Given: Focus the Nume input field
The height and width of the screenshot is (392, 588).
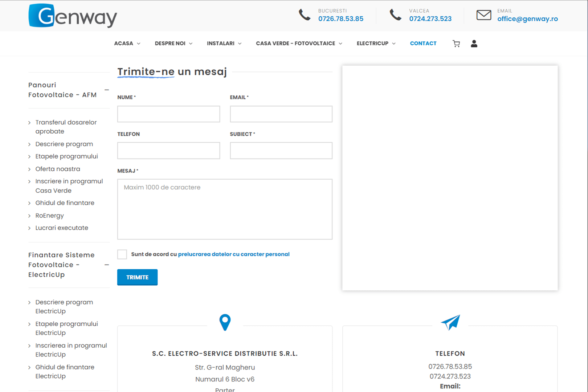Looking at the screenshot, I should (168, 114).
